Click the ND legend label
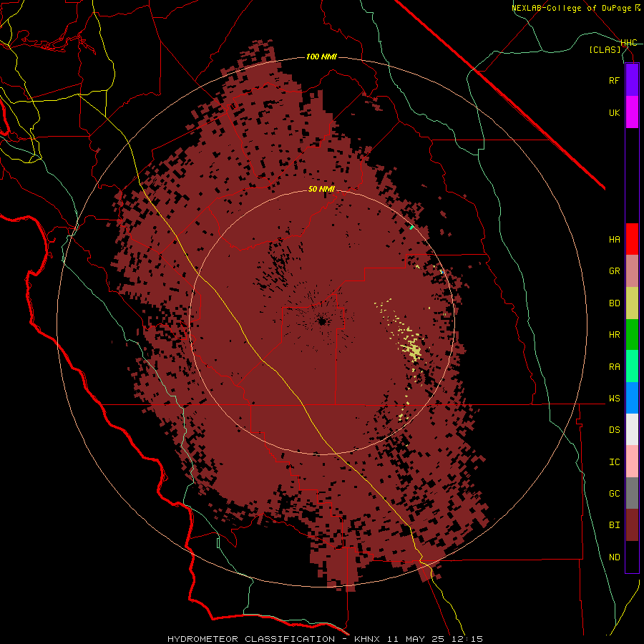 [614, 557]
